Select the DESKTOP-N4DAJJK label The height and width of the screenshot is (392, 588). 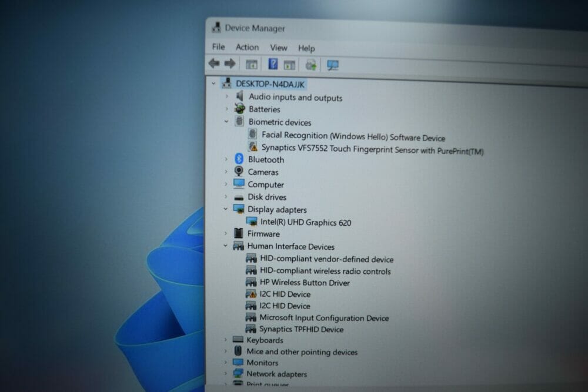(x=270, y=84)
